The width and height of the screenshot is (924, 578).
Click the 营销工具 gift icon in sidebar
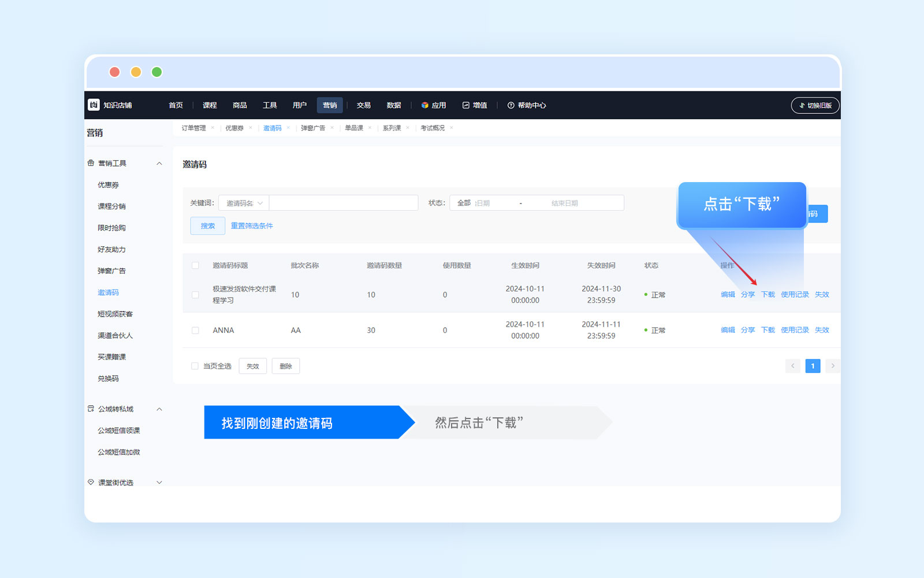point(91,163)
